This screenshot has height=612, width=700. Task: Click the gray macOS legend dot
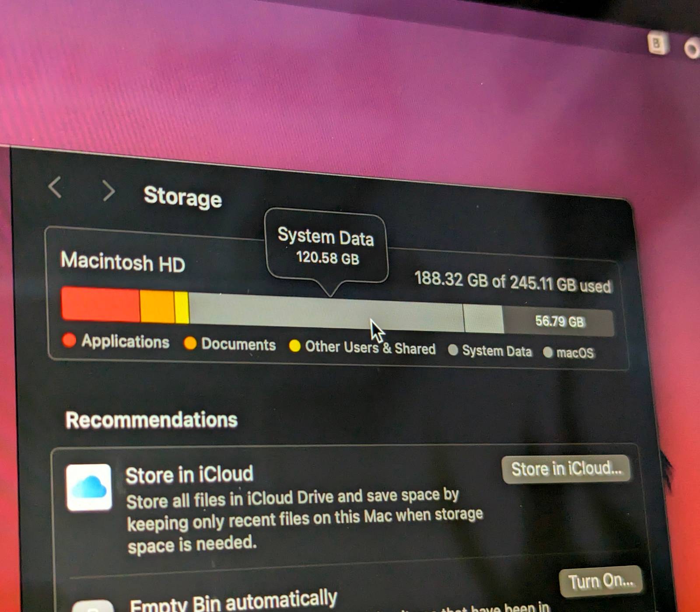pos(547,352)
